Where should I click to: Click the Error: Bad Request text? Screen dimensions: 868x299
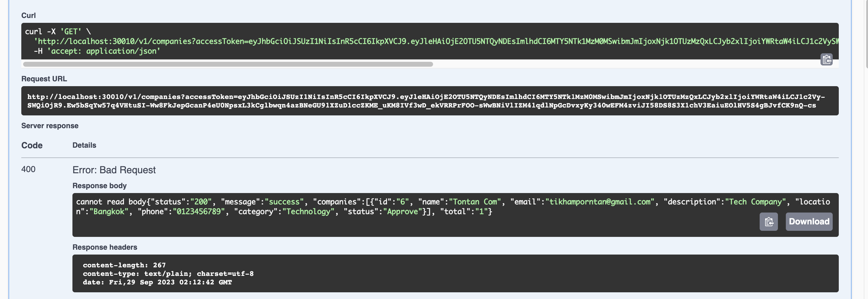[x=114, y=170]
